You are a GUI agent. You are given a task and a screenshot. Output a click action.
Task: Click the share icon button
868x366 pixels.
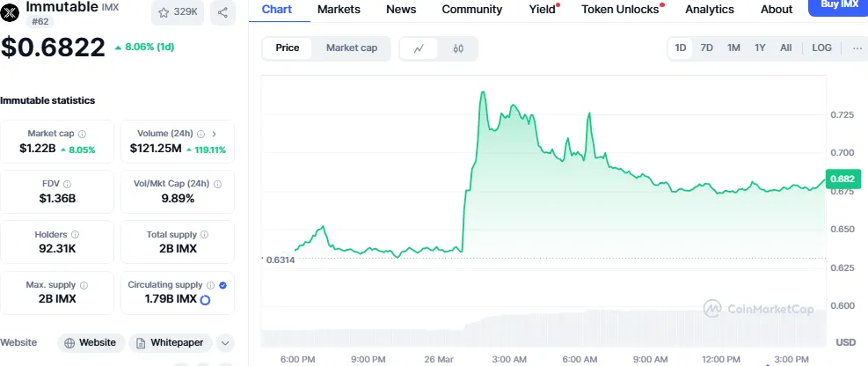[x=222, y=12]
